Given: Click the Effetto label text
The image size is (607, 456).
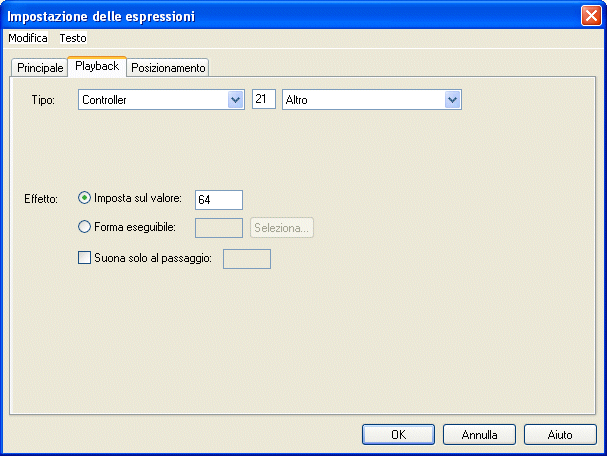Looking at the screenshot, I should [41, 198].
